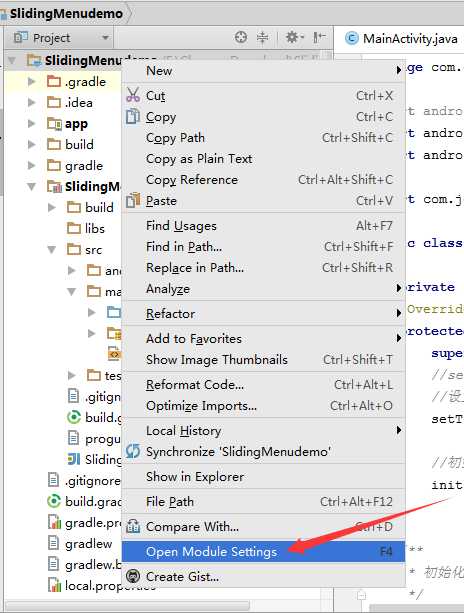The width and height of the screenshot is (464, 613).
Task: Select File Path menu item
Action: [x=263, y=502]
